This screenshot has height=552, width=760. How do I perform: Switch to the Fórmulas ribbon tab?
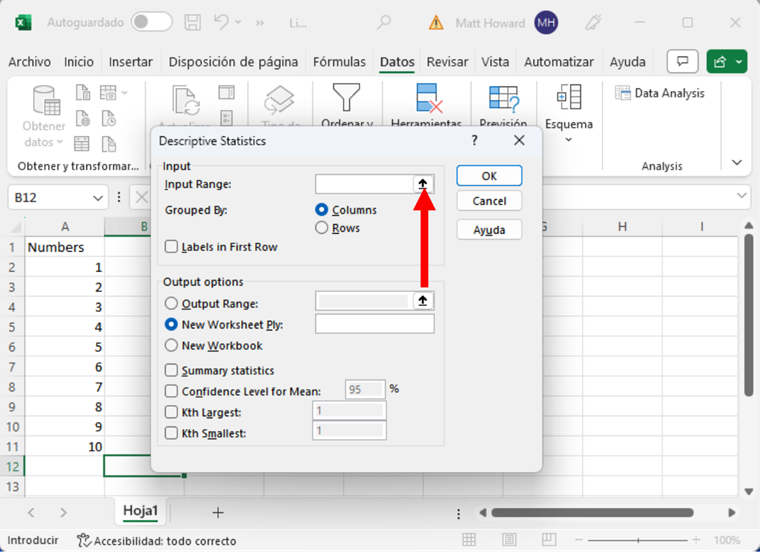[x=339, y=62]
